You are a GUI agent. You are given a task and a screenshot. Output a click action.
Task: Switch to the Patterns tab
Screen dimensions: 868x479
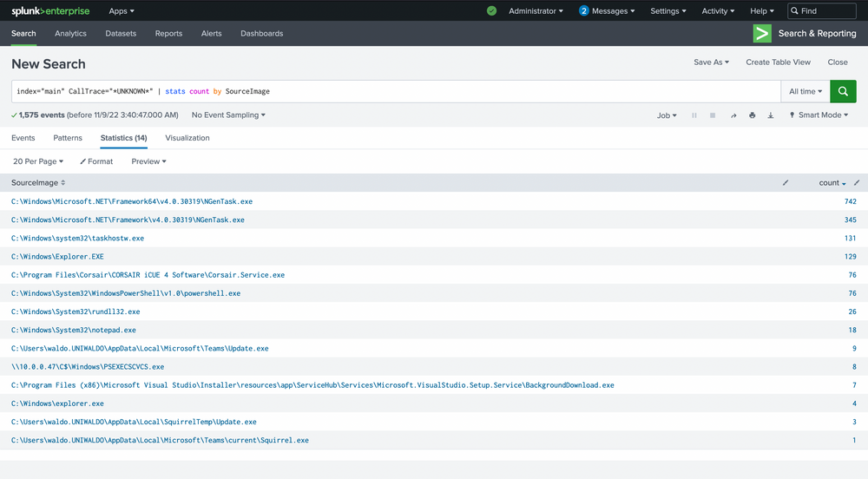pos(68,138)
